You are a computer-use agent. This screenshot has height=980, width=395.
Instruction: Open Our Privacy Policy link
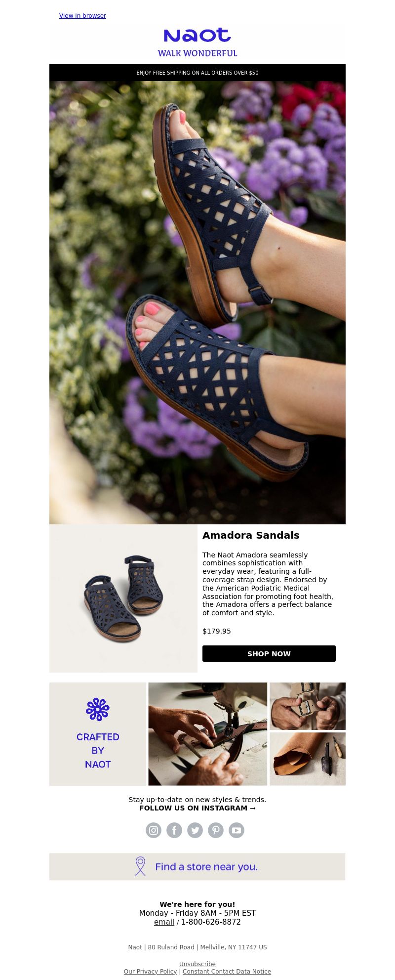(150, 972)
